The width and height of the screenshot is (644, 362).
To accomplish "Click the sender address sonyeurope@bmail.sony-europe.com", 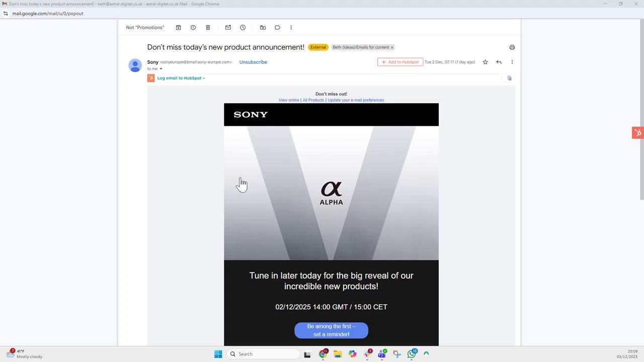I will point(196,62).
